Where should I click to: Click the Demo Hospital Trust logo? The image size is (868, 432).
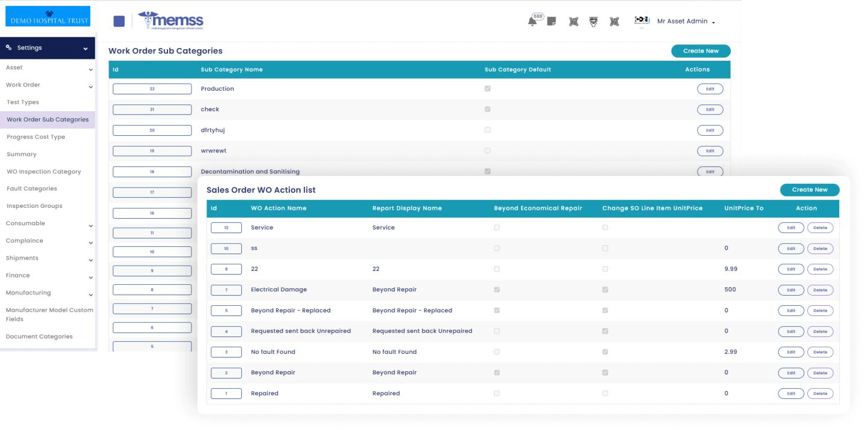48,16
